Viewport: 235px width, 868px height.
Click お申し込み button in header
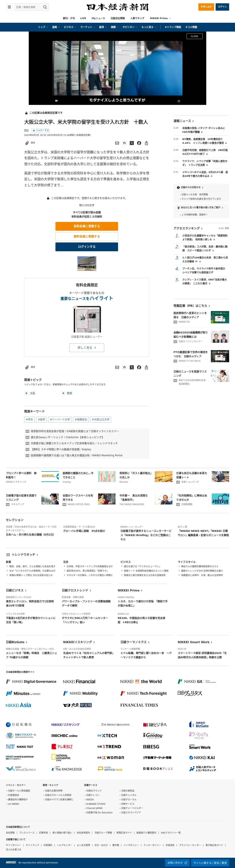(206, 7)
